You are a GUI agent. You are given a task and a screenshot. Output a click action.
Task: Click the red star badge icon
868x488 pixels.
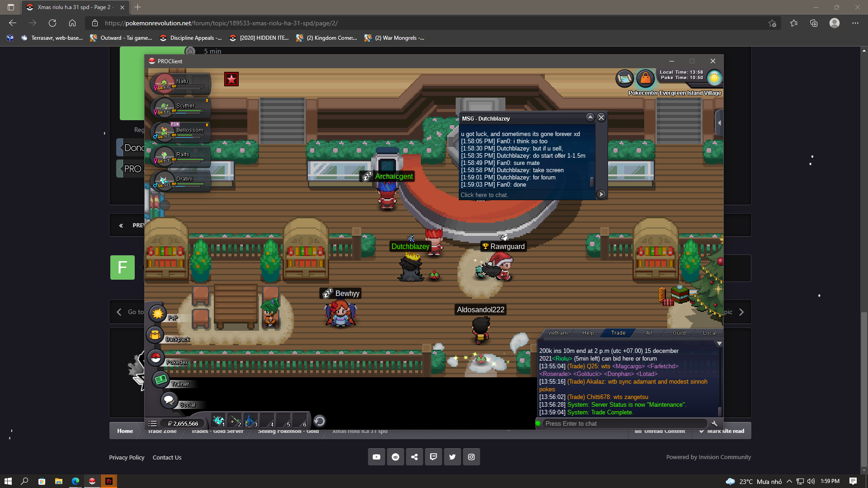pyautogui.click(x=231, y=80)
